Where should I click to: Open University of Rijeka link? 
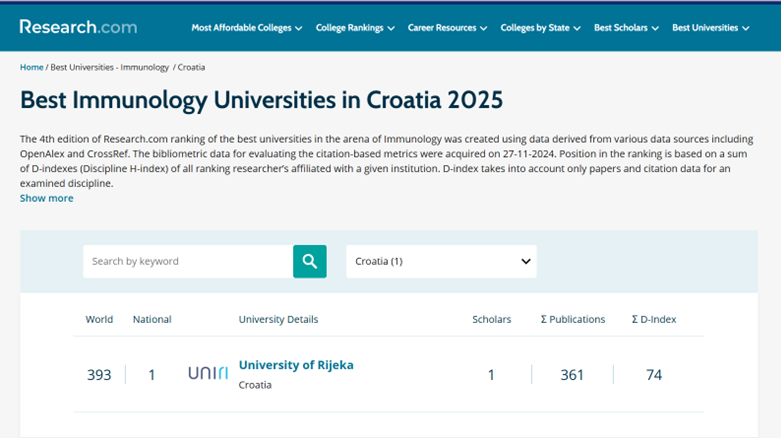(x=296, y=365)
